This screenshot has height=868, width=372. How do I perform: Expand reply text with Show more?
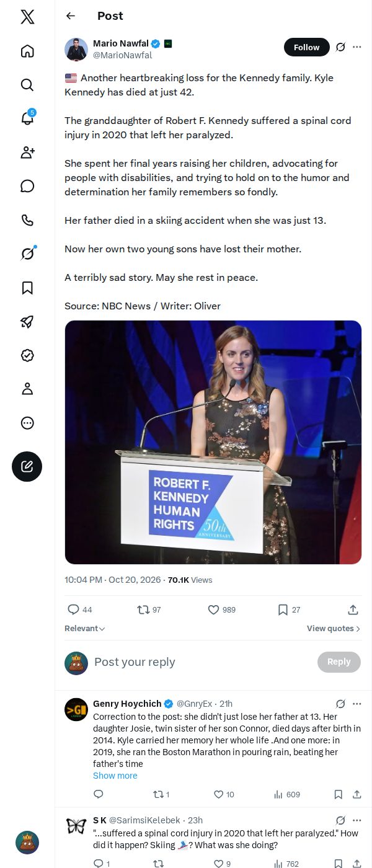tap(115, 776)
